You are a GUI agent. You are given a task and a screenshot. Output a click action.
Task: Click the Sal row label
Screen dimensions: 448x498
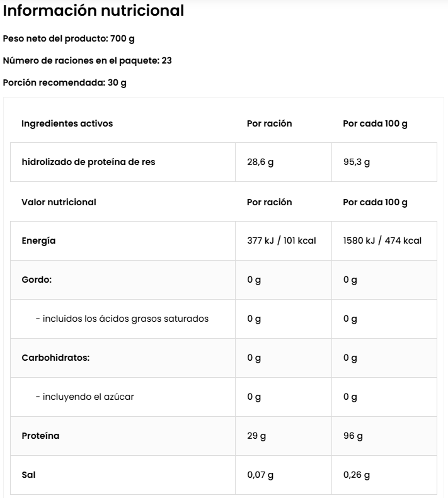[28, 475]
